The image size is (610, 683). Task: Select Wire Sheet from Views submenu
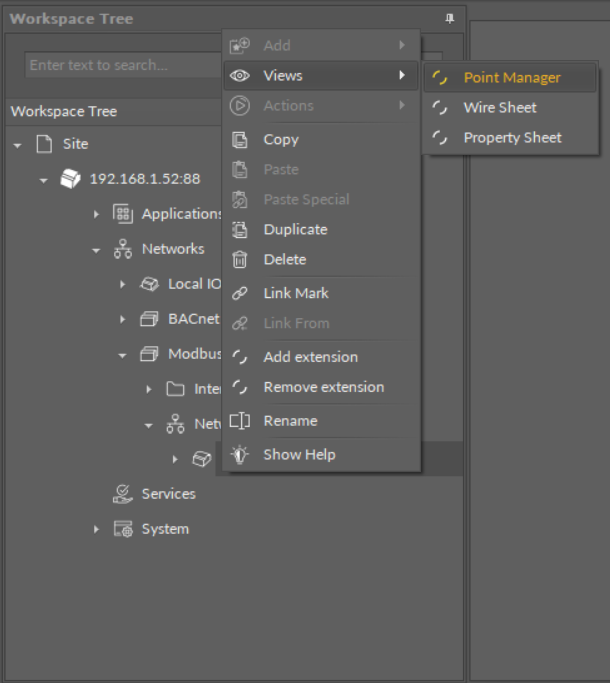499,108
